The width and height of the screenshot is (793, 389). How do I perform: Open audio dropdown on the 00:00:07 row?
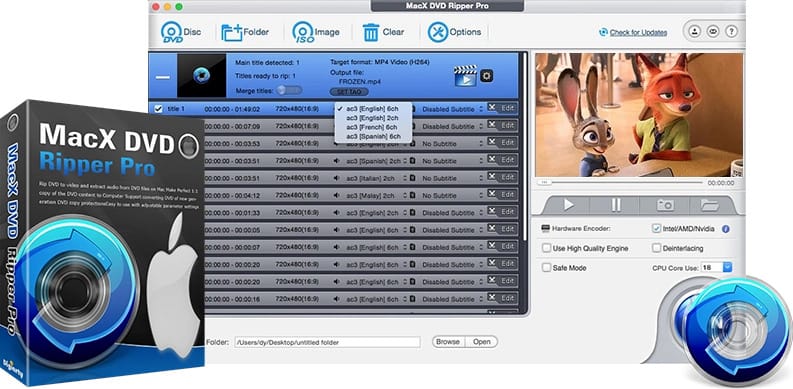tap(376, 247)
